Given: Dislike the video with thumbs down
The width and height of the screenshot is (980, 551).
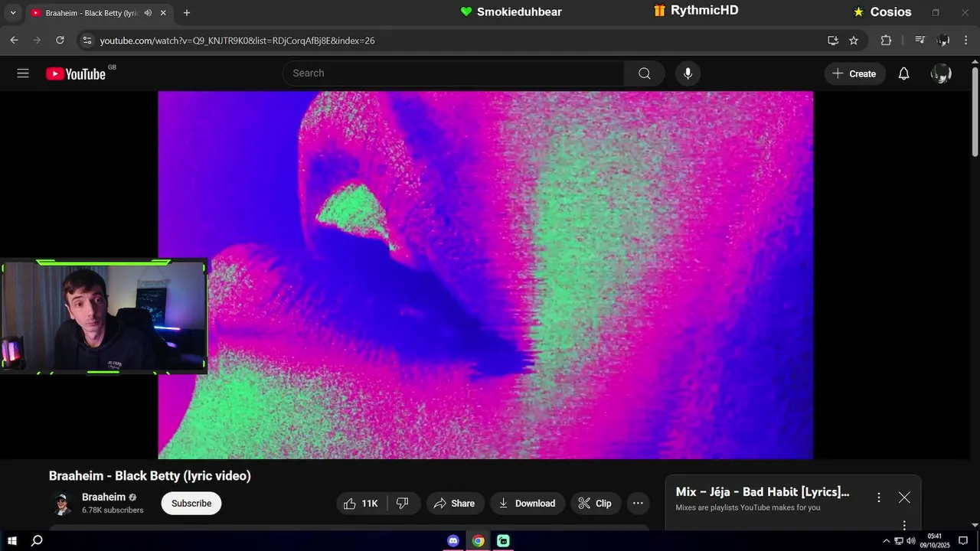Looking at the screenshot, I should pos(403,503).
